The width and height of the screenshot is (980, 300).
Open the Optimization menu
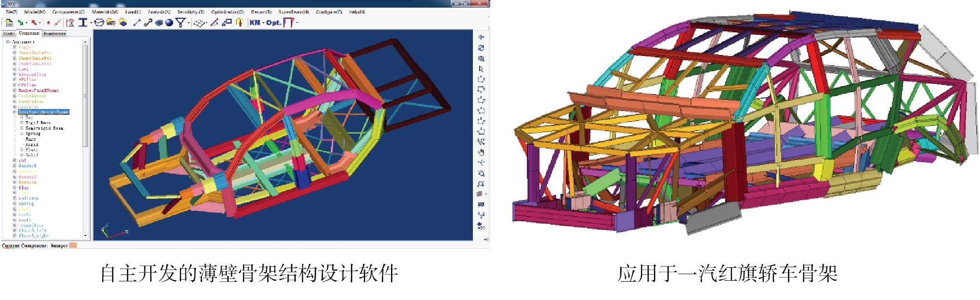pyautogui.click(x=227, y=12)
